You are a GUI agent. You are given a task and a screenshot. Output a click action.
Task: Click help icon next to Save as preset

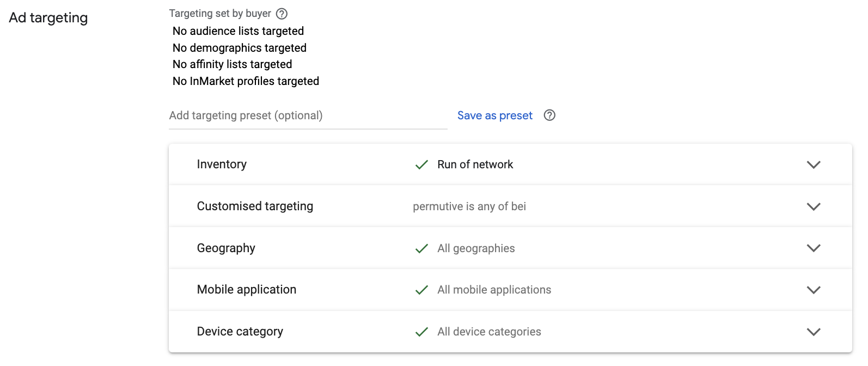coord(549,115)
